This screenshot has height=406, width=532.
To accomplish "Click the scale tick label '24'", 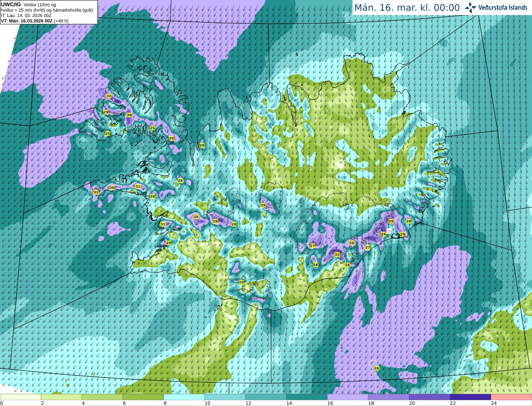I will [x=494, y=403].
